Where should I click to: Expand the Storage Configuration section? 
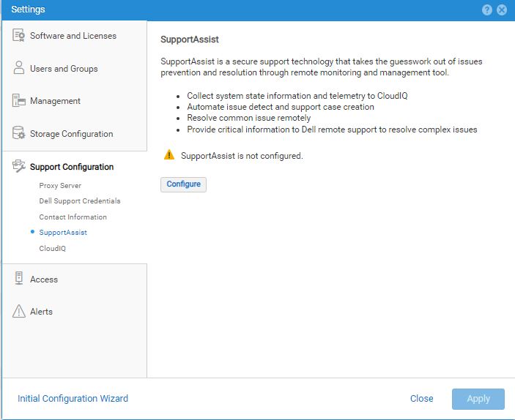[x=71, y=134]
